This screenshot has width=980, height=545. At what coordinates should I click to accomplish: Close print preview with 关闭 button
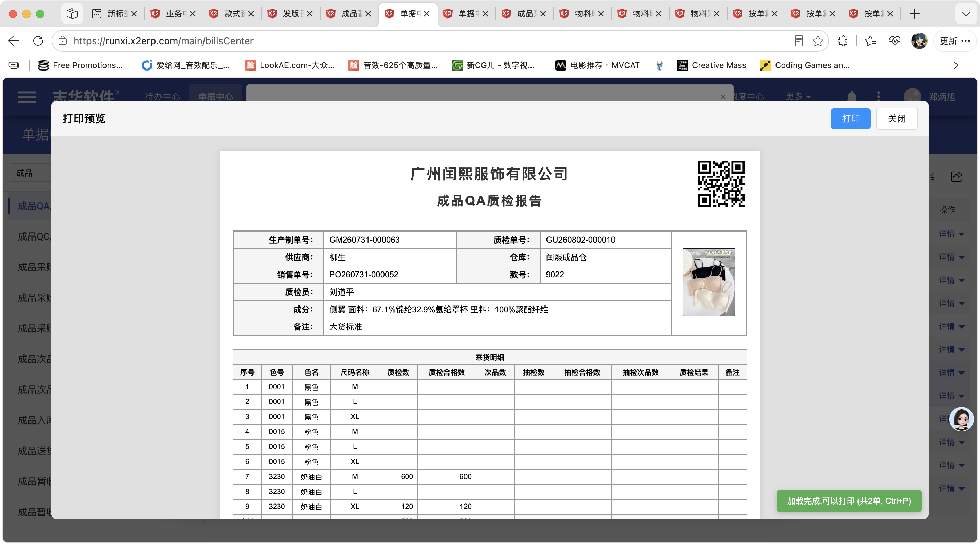897,119
